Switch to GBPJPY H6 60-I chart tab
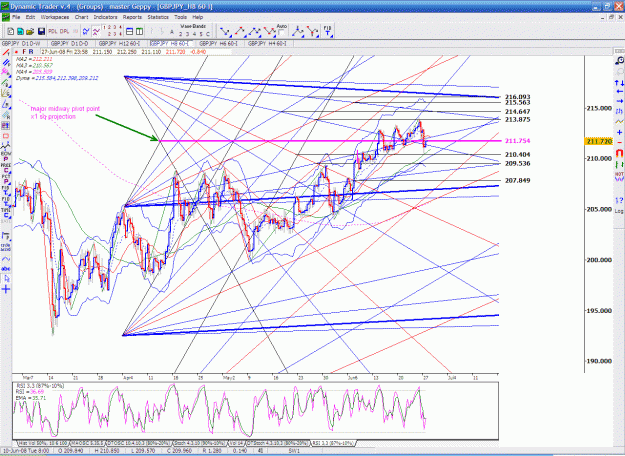 coord(218,43)
